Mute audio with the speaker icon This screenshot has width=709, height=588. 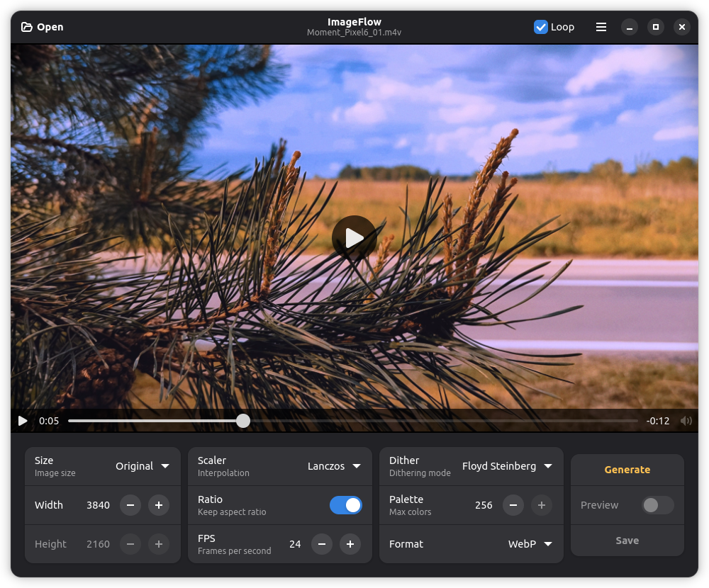[x=686, y=421]
